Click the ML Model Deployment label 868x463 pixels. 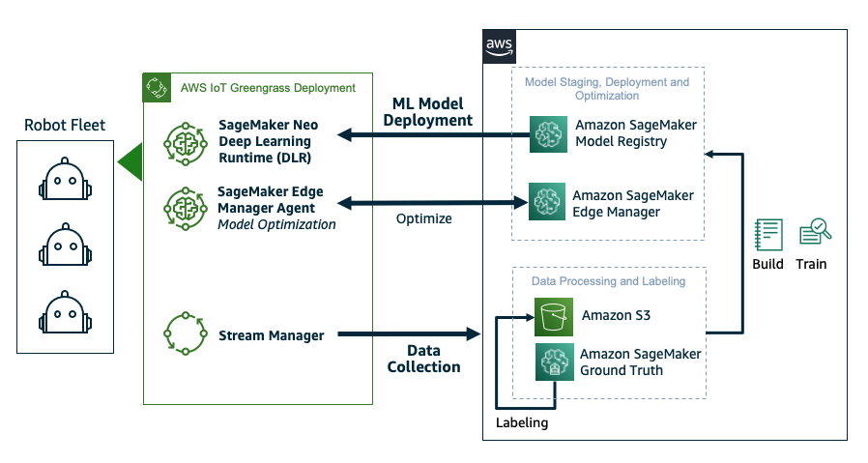(428, 112)
